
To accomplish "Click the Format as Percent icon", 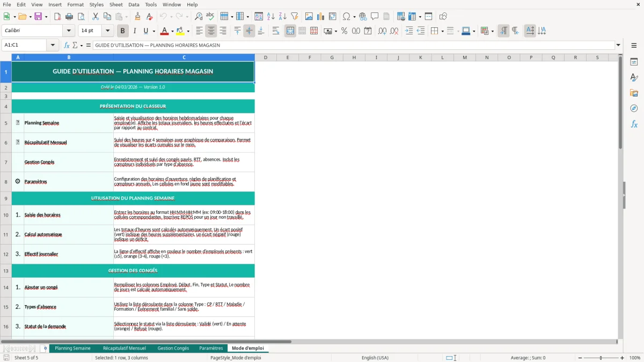I will [345, 31].
